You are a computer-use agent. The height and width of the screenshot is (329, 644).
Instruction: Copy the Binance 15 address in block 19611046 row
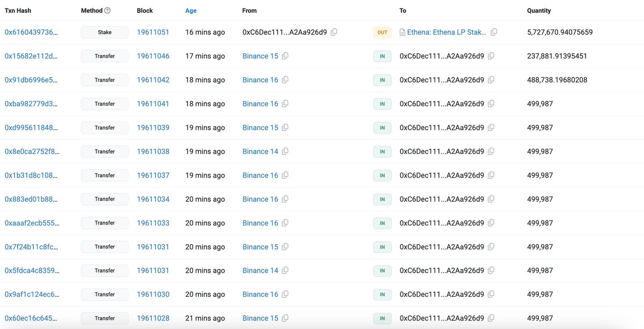[286, 56]
